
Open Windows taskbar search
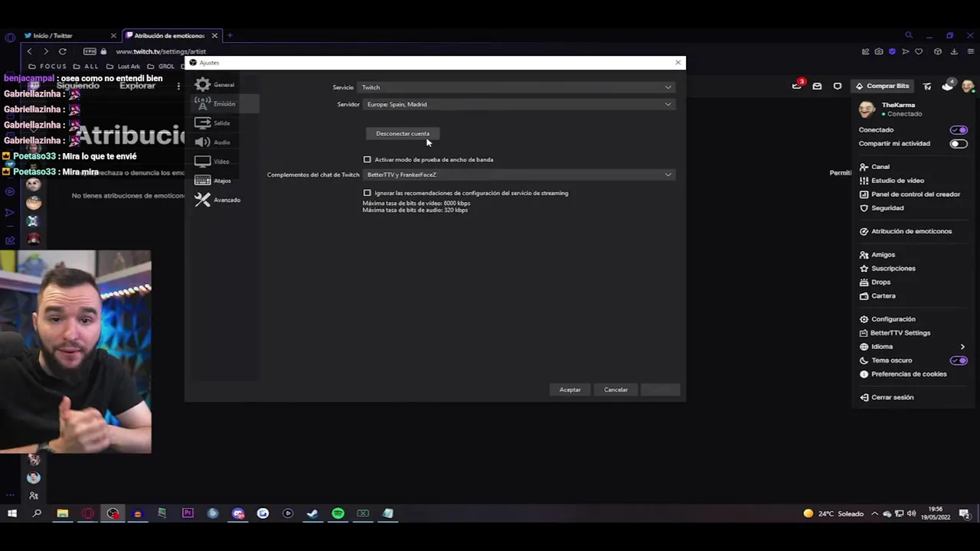point(37,514)
